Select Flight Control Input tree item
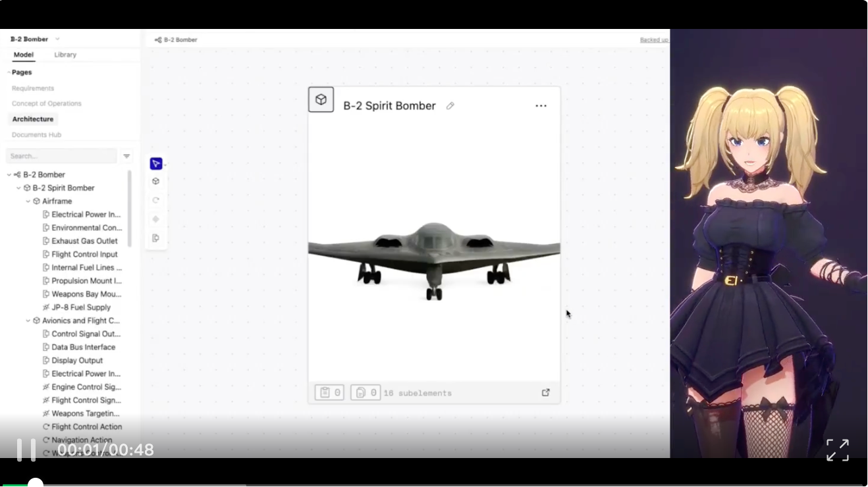The height and width of the screenshot is (487, 868). click(80, 255)
